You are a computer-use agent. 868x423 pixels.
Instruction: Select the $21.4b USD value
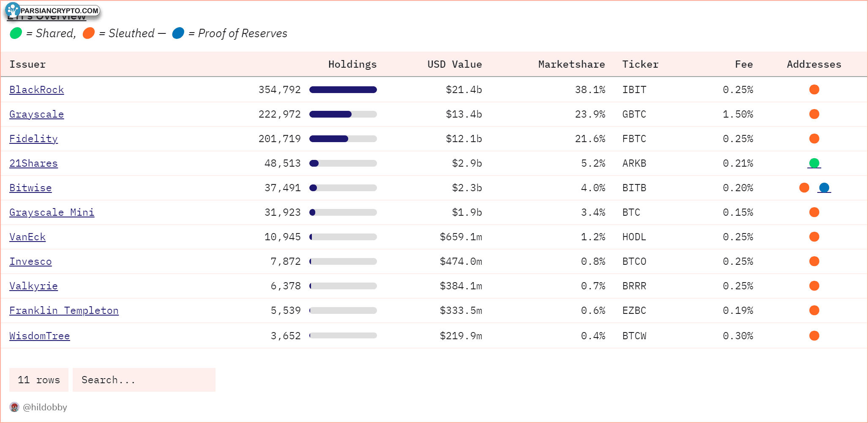tap(464, 90)
